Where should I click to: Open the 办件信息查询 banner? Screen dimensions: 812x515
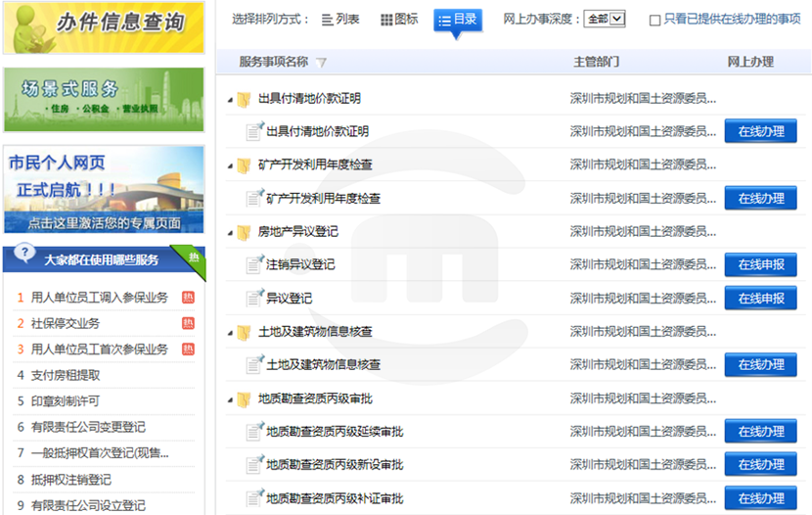click(103, 26)
